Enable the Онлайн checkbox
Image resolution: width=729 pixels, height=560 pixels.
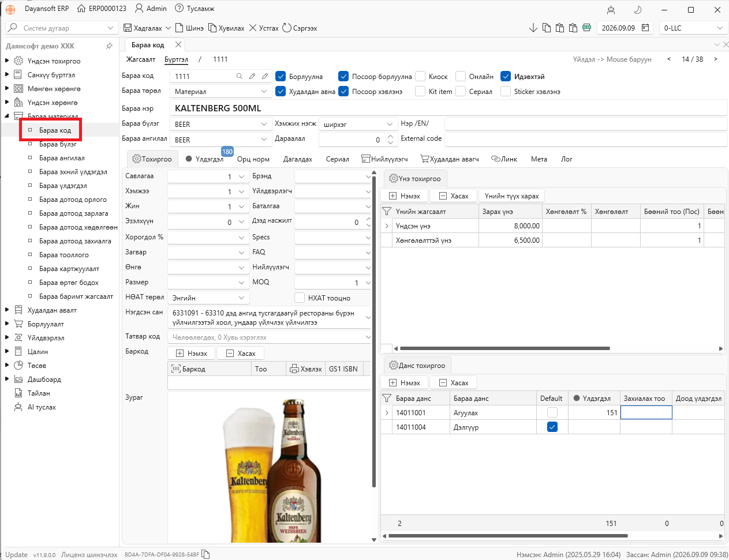461,76
